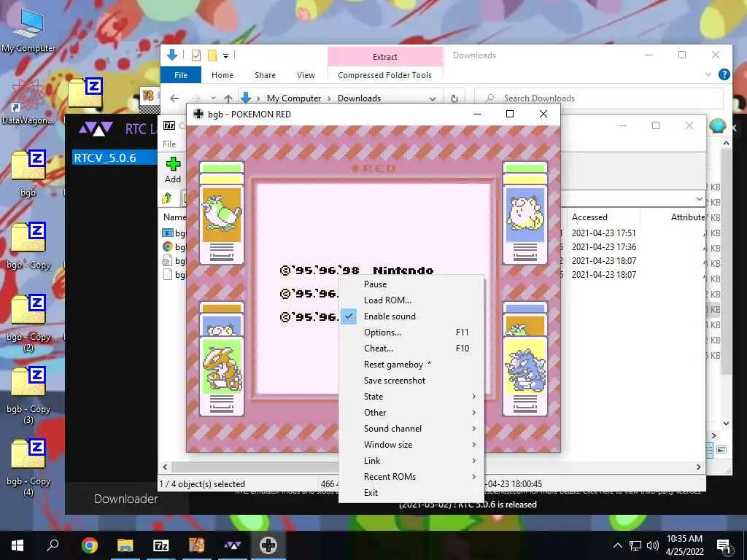Open the notification center icon
This screenshot has width=747, height=560.
pyautogui.click(x=724, y=545)
